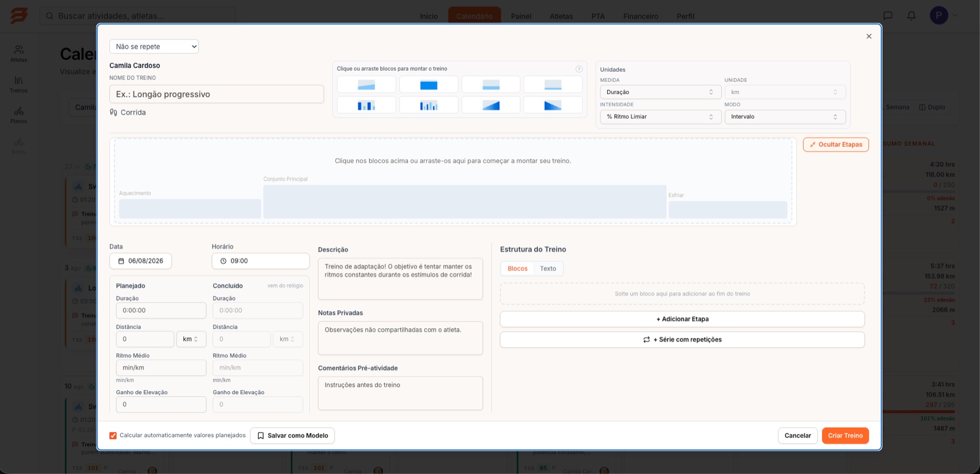Click the Criar Treino button
Image resolution: width=980 pixels, height=474 pixels.
845,435
